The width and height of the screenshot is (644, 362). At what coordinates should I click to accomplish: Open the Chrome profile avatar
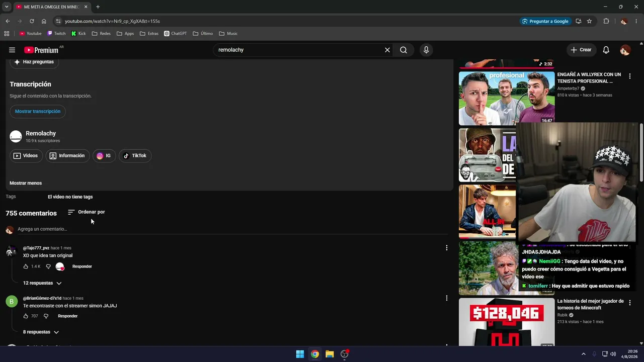(624, 21)
